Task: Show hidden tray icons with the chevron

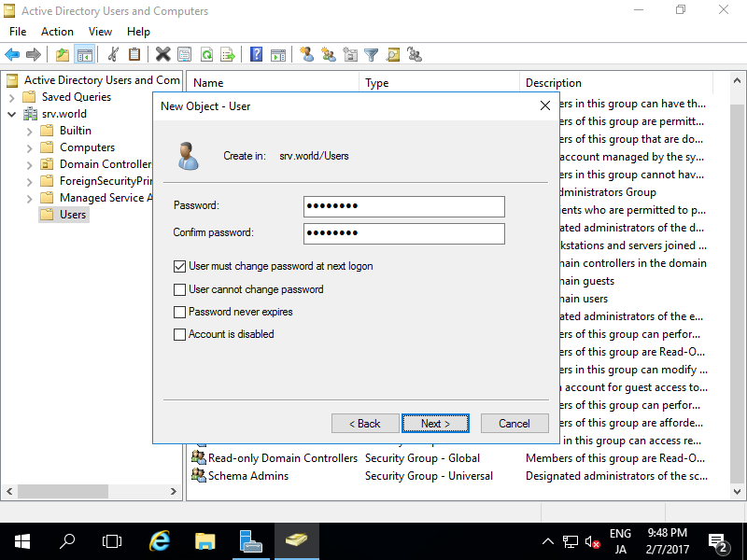Action: (x=548, y=541)
